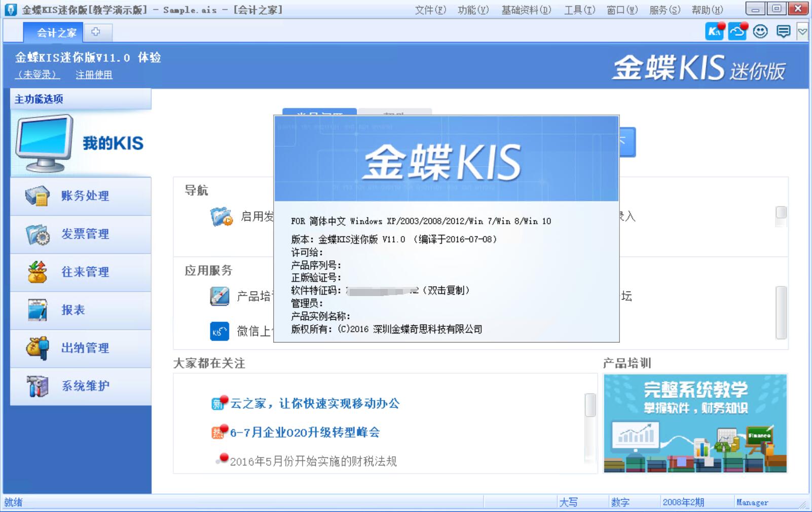Image resolution: width=812 pixels, height=512 pixels.
Task: Open the 帮助(H) menu
Action: click(x=708, y=10)
